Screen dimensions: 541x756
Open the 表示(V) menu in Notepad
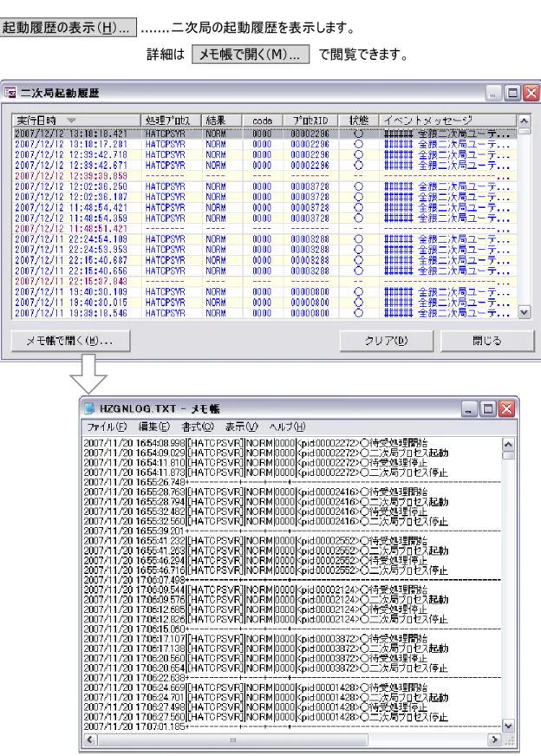point(242,427)
